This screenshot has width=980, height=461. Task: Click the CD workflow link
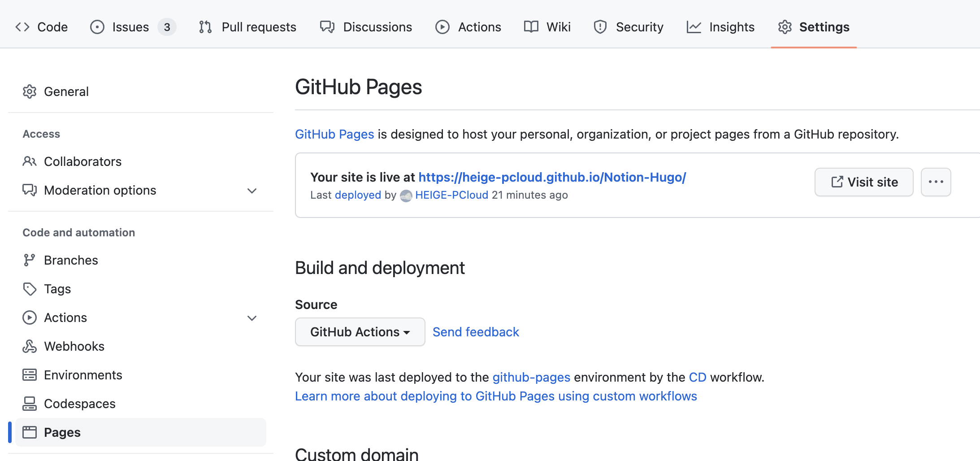coord(697,378)
